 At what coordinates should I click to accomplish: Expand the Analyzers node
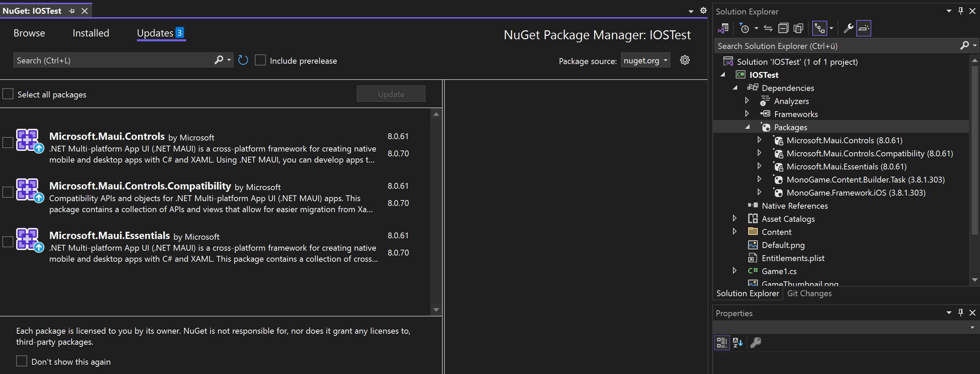tap(747, 101)
